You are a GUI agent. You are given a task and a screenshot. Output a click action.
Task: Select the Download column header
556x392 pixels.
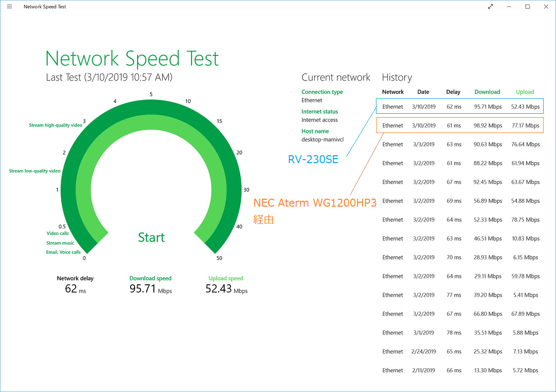pos(487,92)
